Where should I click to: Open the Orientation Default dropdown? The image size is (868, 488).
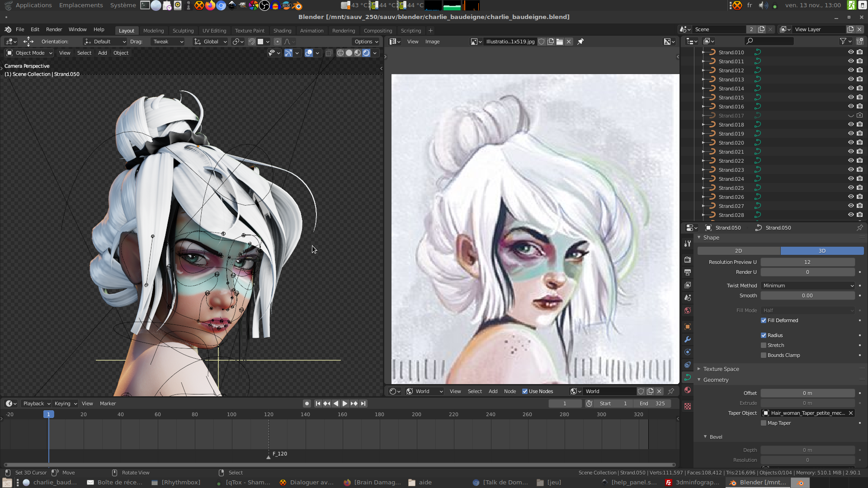click(x=105, y=42)
